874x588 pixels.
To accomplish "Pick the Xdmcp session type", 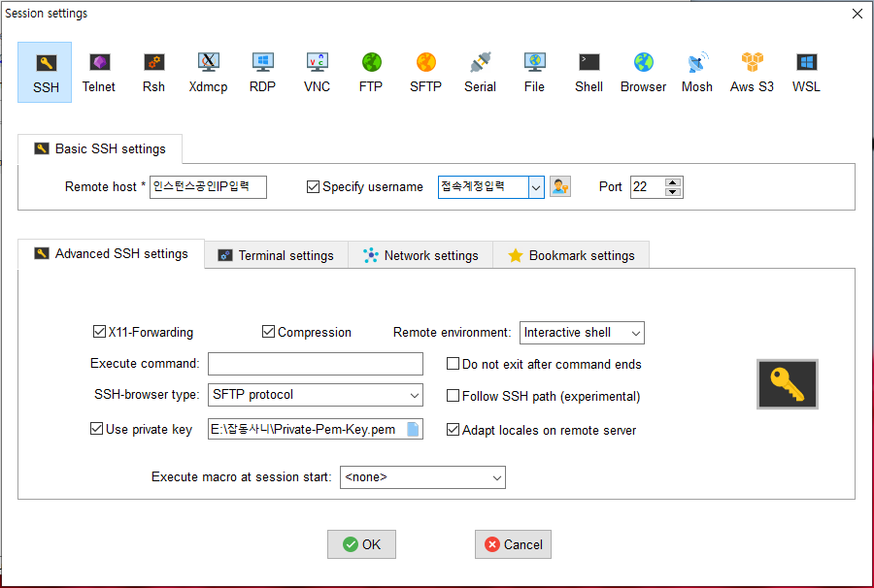I will [208, 73].
